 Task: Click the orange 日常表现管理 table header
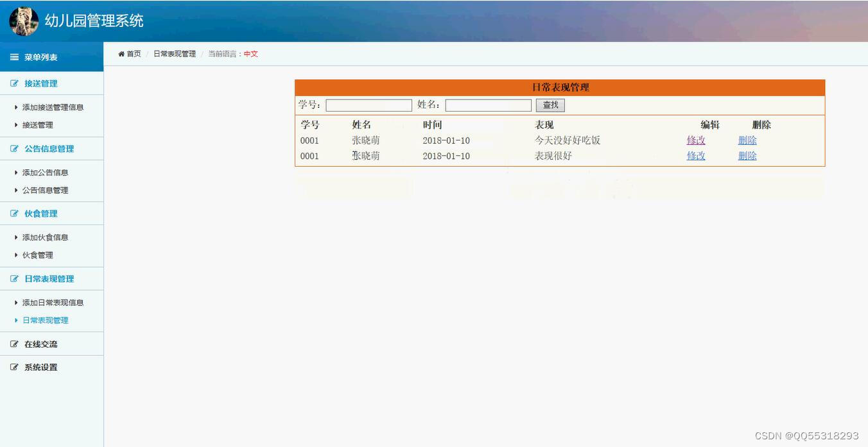point(560,88)
